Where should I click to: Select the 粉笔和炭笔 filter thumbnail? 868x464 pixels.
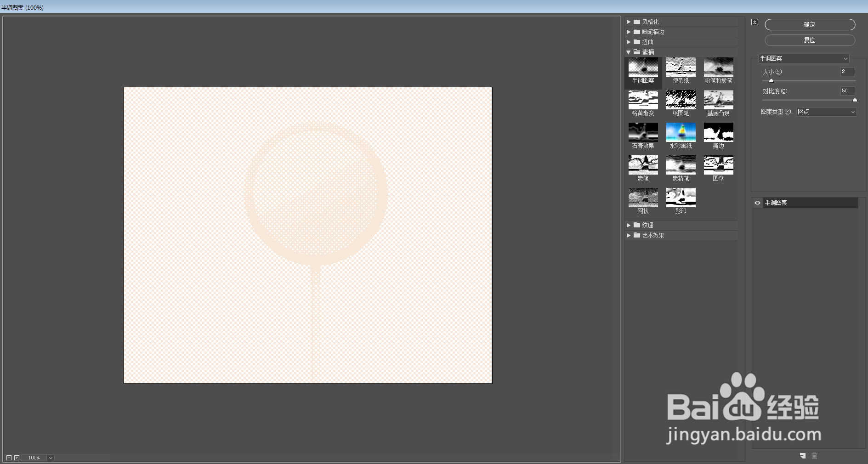pos(718,67)
